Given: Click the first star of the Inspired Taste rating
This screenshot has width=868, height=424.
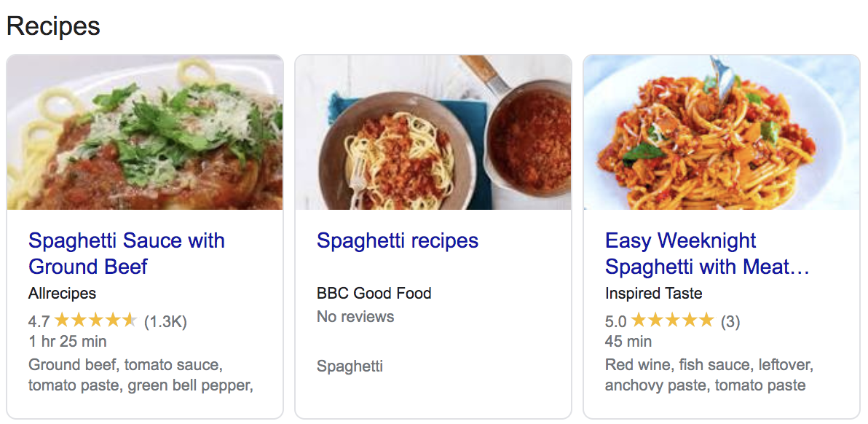Looking at the screenshot, I should [641, 321].
